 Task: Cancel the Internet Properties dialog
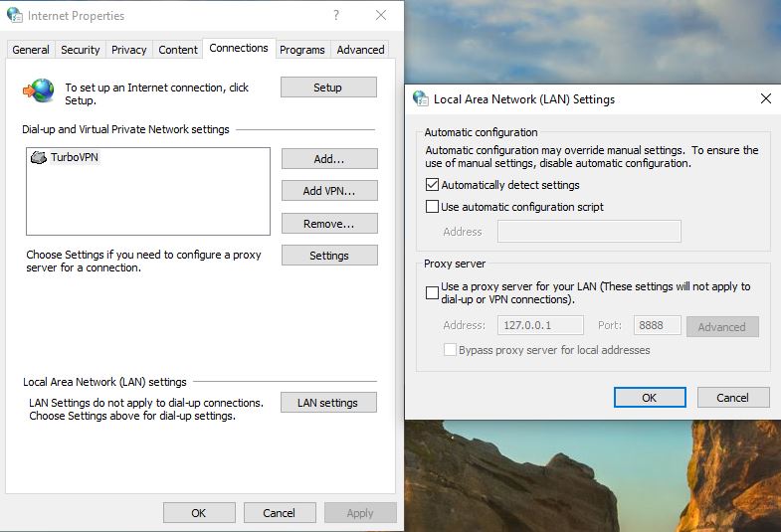(x=280, y=512)
